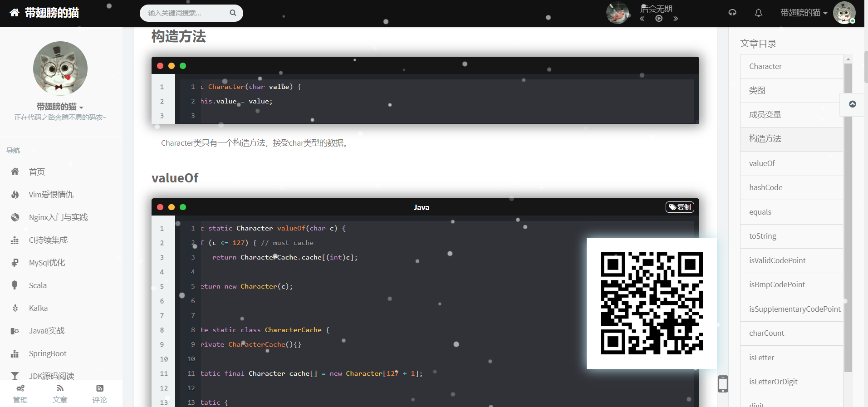868x407 pixels.
Task: Click the green dot on constructor code block
Action: coord(183,65)
